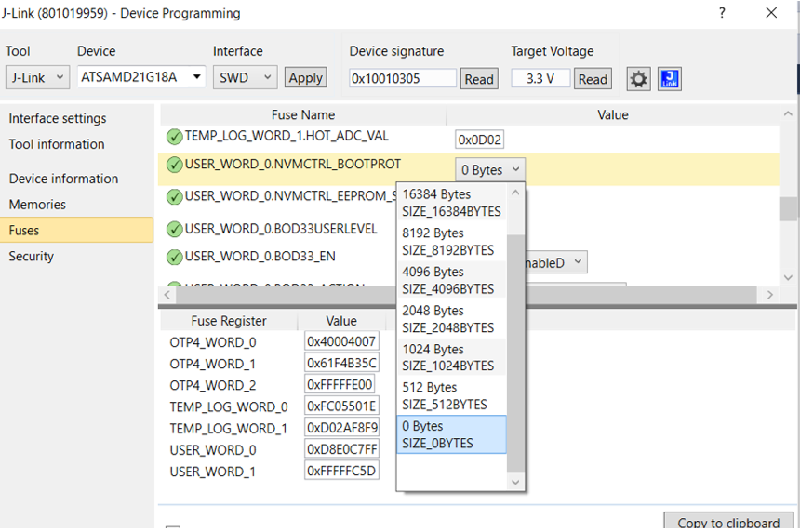Click green check beside NVMCTRL_EEPROM fuse
Image resolution: width=800 pixels, height=532 pixels.
(174, 196)
